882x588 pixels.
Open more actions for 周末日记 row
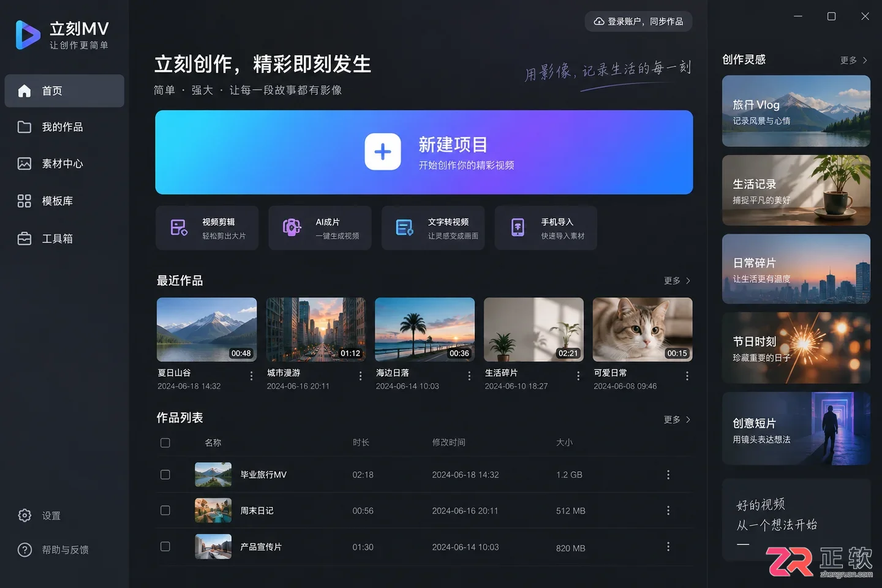tap(668, 511)
